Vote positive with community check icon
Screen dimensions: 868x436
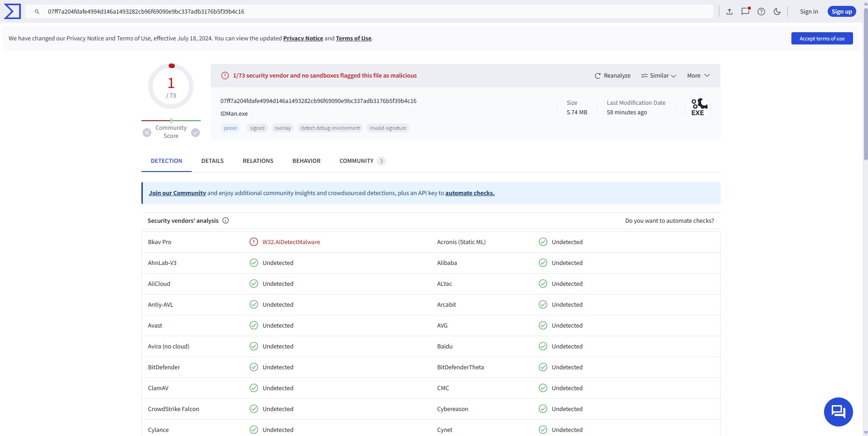tap(195, 132)
